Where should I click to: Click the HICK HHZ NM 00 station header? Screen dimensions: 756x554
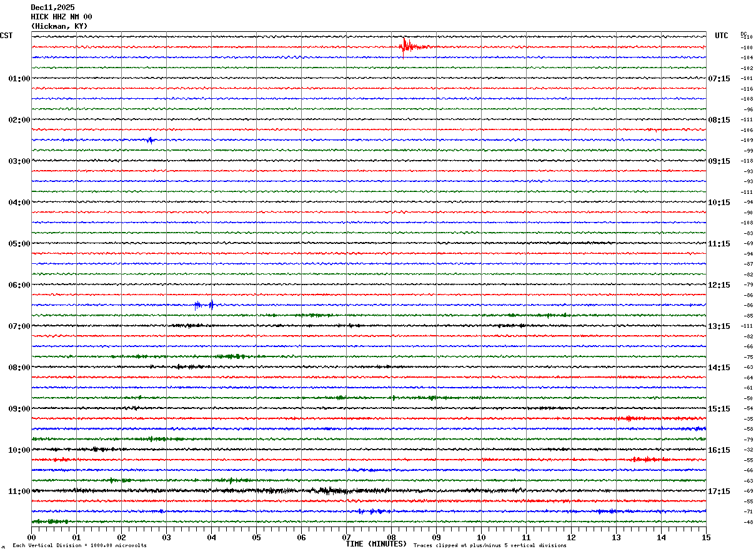pos(61,17)
